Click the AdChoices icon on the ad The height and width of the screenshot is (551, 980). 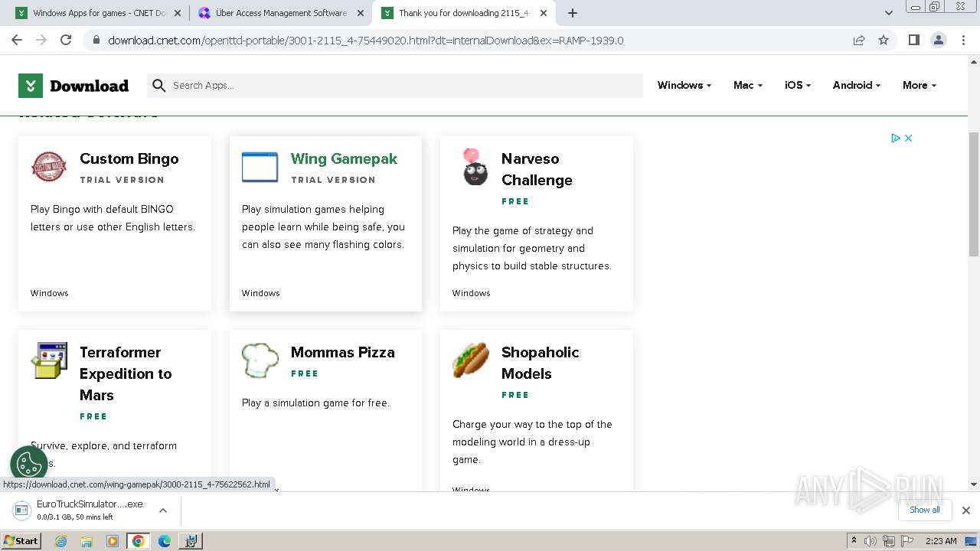click(895, 138)
